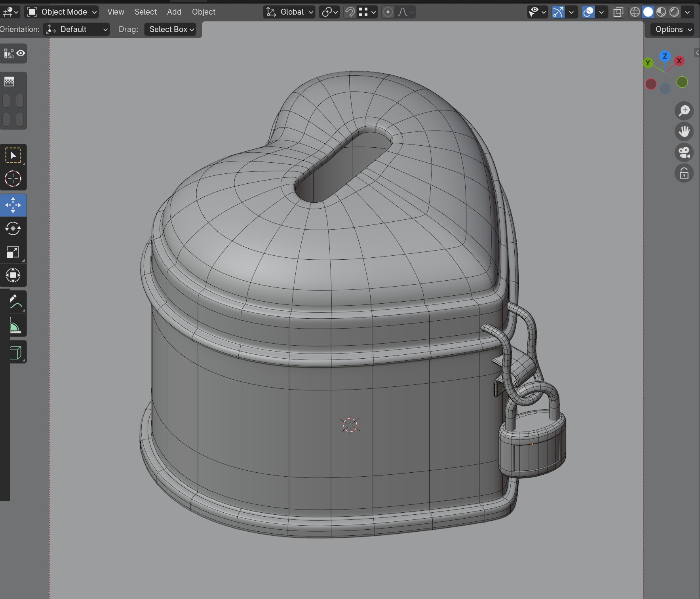Click the padlock model in viewport

point(533,443)
